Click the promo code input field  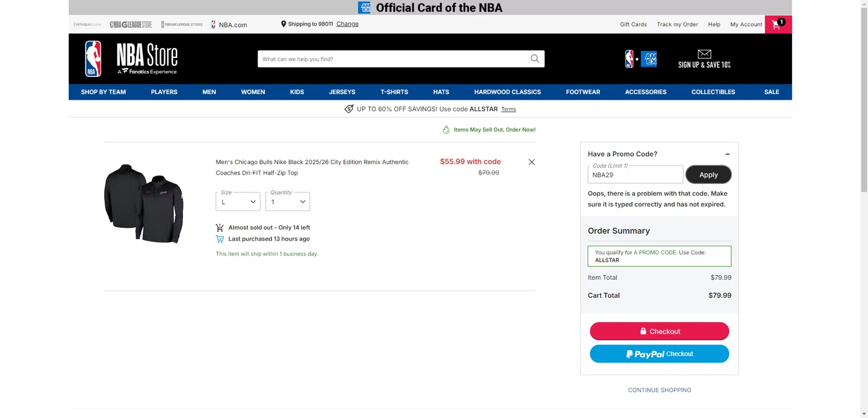(x=635, y=175)
